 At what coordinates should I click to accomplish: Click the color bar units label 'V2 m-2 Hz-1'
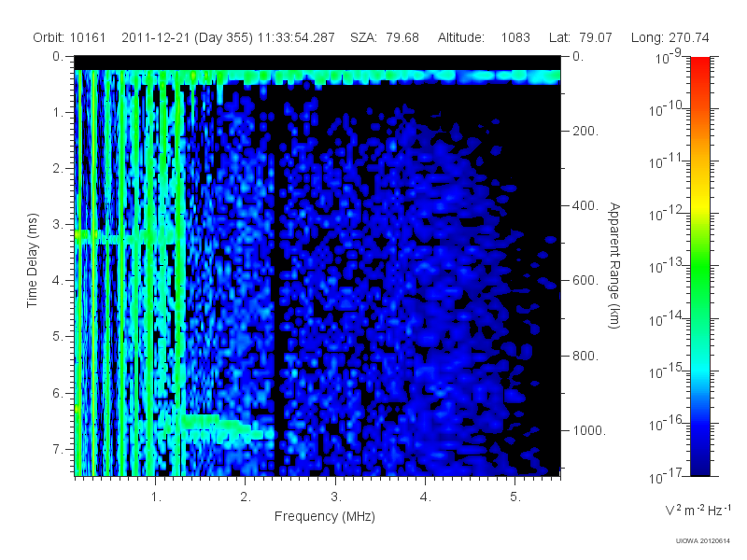pos(697,511)
